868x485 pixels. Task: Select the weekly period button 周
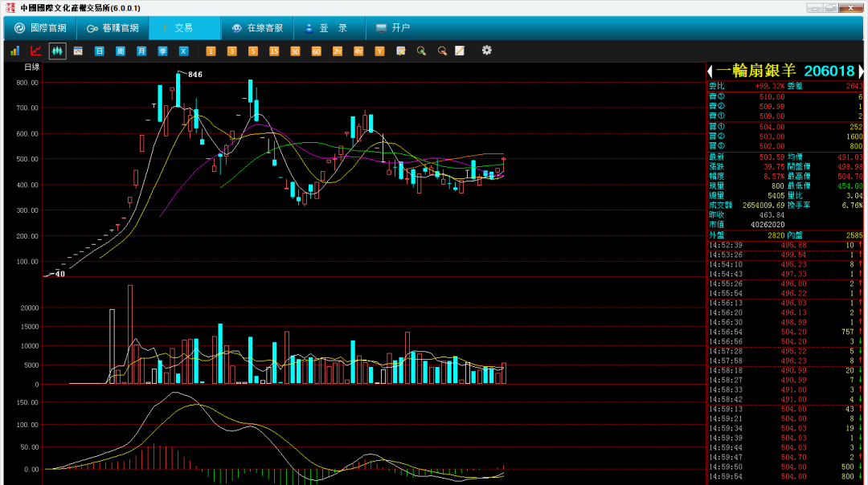coord(120,51)
